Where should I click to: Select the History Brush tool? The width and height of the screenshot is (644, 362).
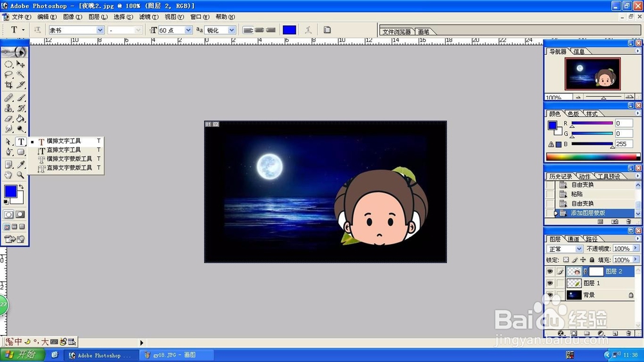21,108
